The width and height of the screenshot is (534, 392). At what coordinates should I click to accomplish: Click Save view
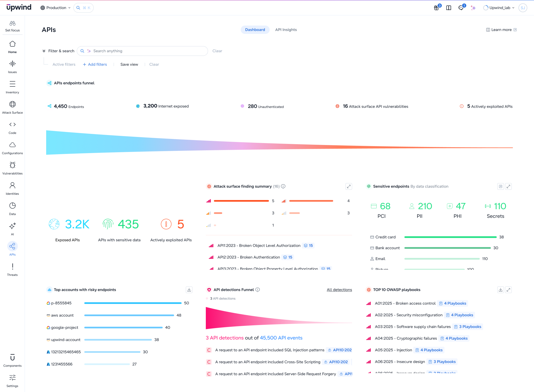[129, 64]
